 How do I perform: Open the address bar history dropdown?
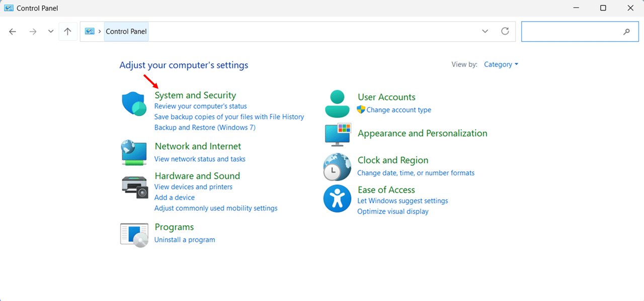point(485,31)
